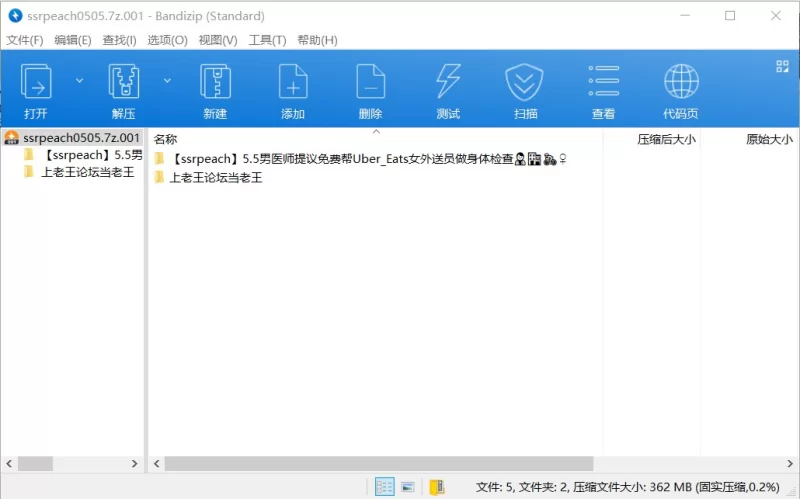The height and width of the screenshot is (499, 800).
Task: Click tree pane horizontal scrollbar thumb
Action: pos(35,464)
